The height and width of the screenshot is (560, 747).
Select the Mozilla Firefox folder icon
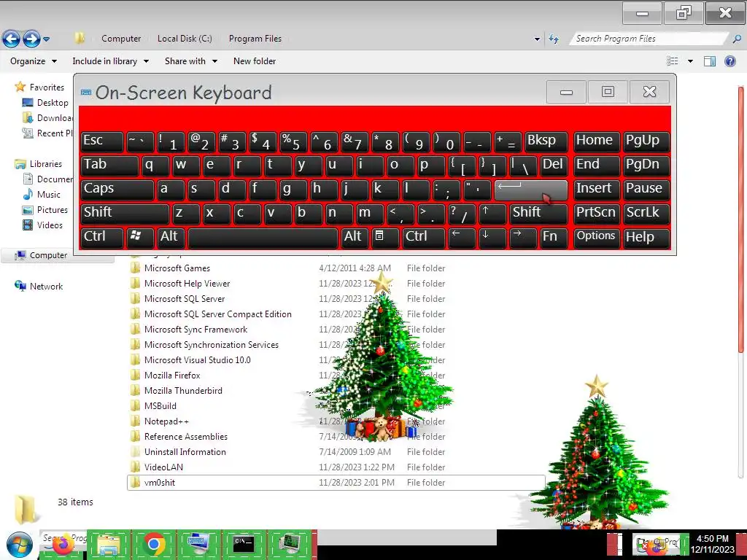coord(135,376)
